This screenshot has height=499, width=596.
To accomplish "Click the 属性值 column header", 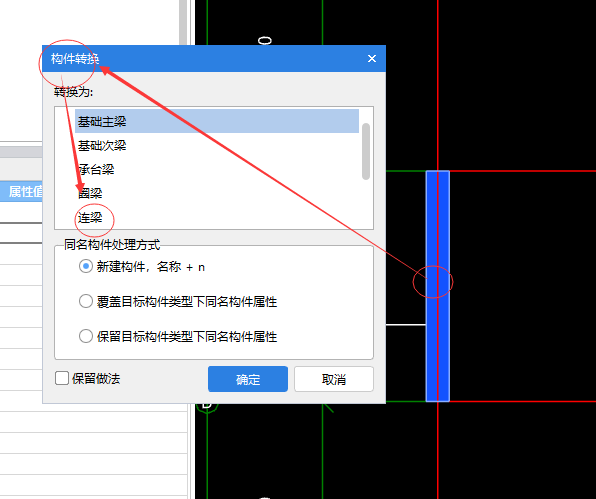I will (21, 192).
